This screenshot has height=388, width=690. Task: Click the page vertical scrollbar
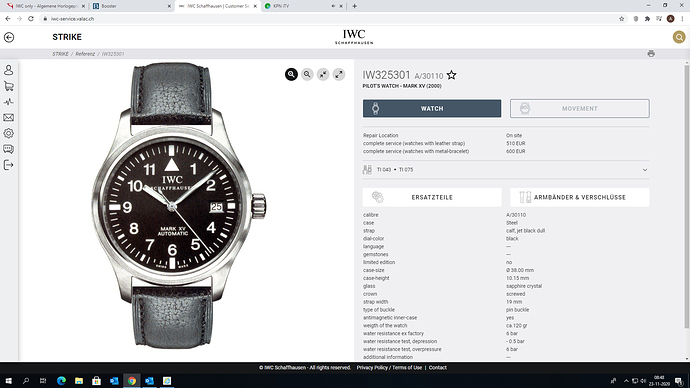[686, 196]
